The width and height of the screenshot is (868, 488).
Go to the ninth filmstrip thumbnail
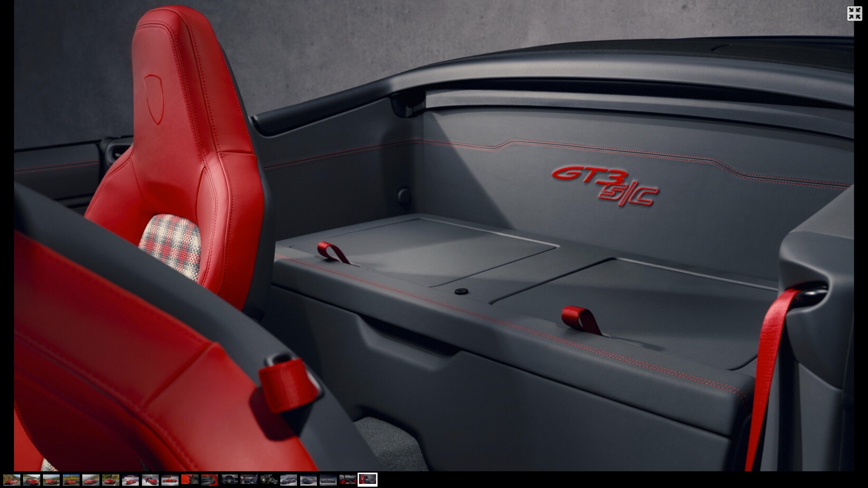(170, 480)
